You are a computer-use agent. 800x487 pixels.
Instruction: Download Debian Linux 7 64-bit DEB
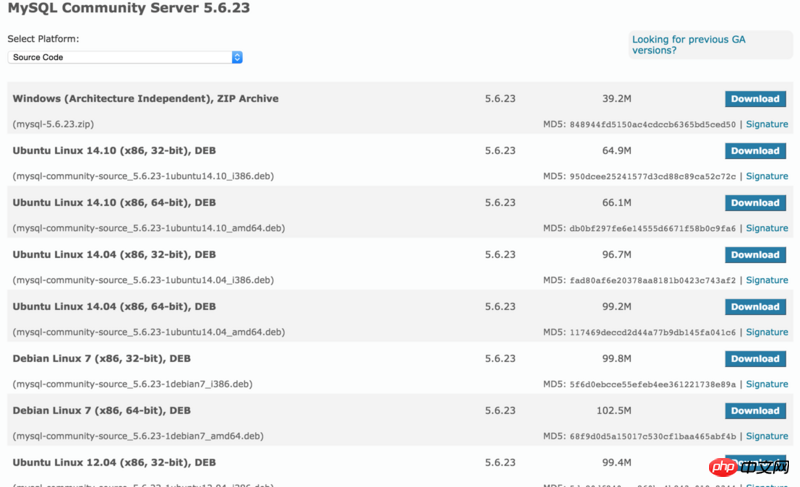[755, 411]
